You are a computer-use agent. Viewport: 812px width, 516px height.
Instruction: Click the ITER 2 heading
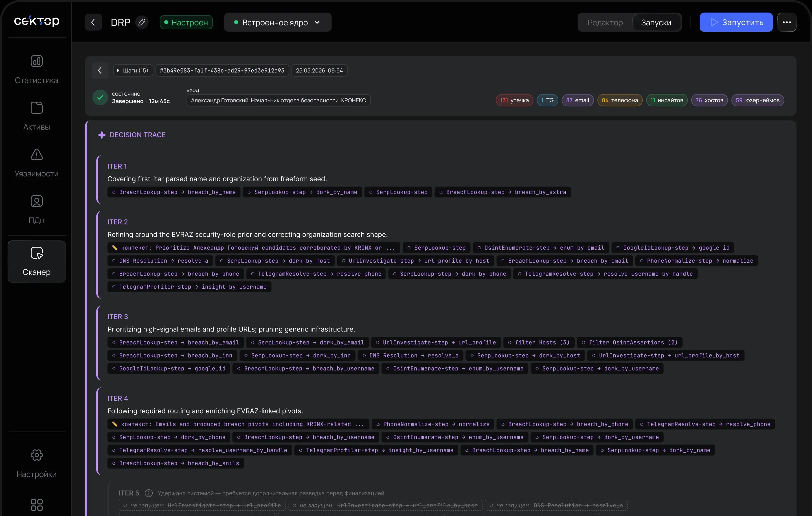tap(118, 222)
